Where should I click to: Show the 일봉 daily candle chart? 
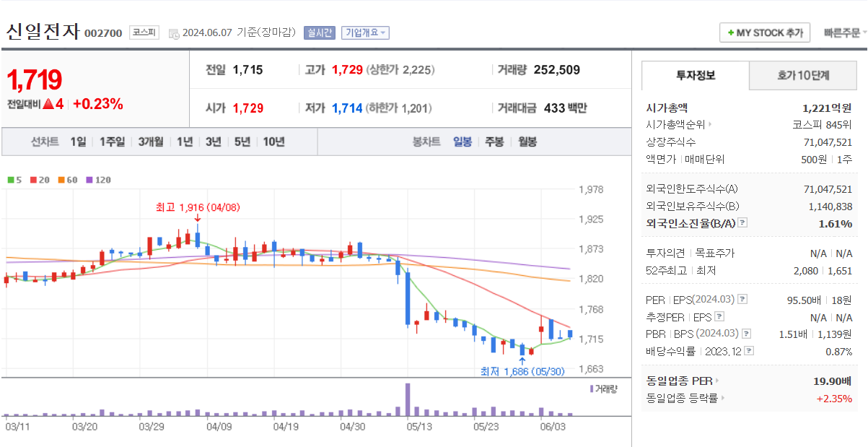[463, 142]
